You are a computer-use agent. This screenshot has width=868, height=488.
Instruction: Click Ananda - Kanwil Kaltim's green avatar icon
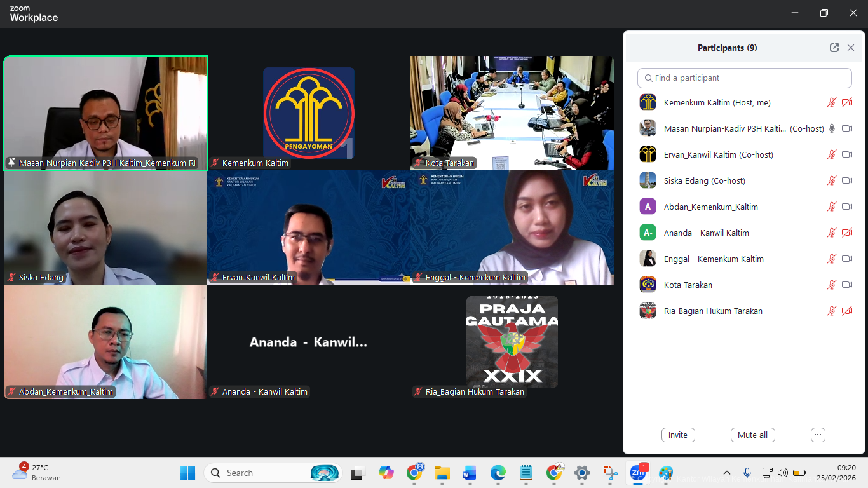[648, 233]
